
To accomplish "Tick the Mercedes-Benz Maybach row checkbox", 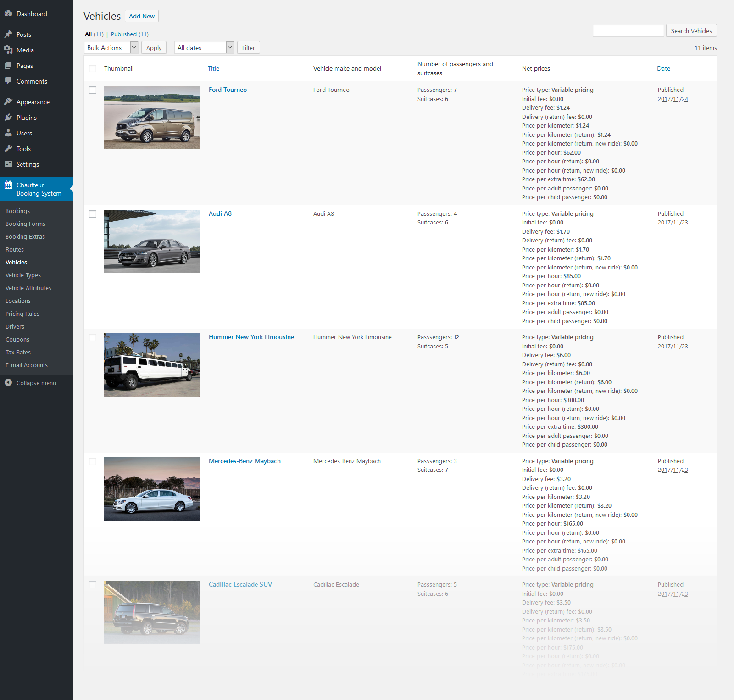I will [x=93, y=461].
